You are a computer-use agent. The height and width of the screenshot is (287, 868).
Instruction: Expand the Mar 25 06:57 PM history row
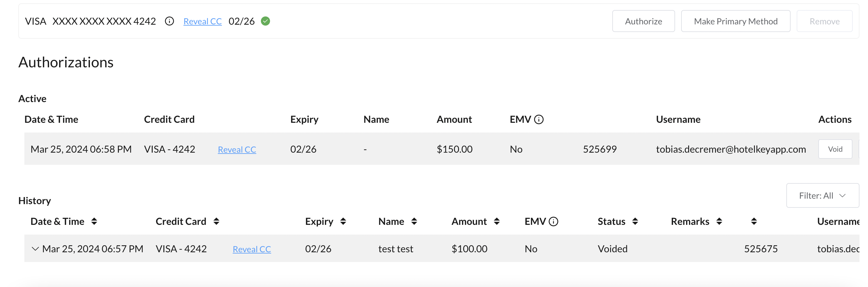point(35,249)
